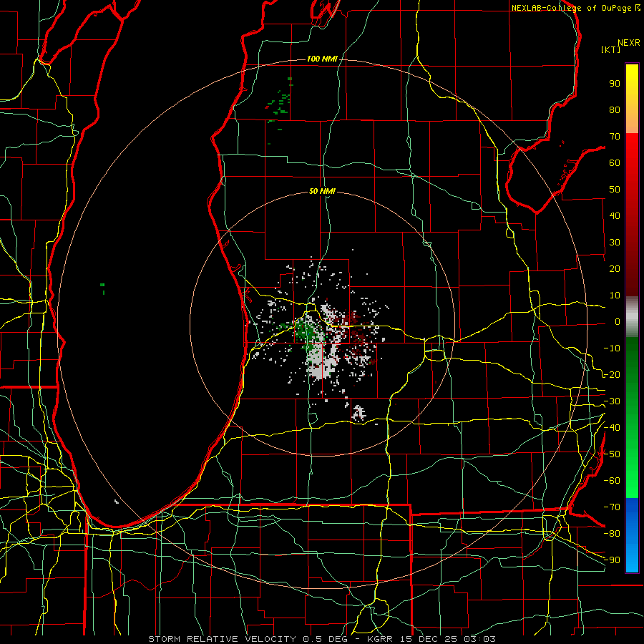This screenshot has width=644, height=644.
Task: Pick the blue segment of the color bar
Action: (x=632, y=535)
